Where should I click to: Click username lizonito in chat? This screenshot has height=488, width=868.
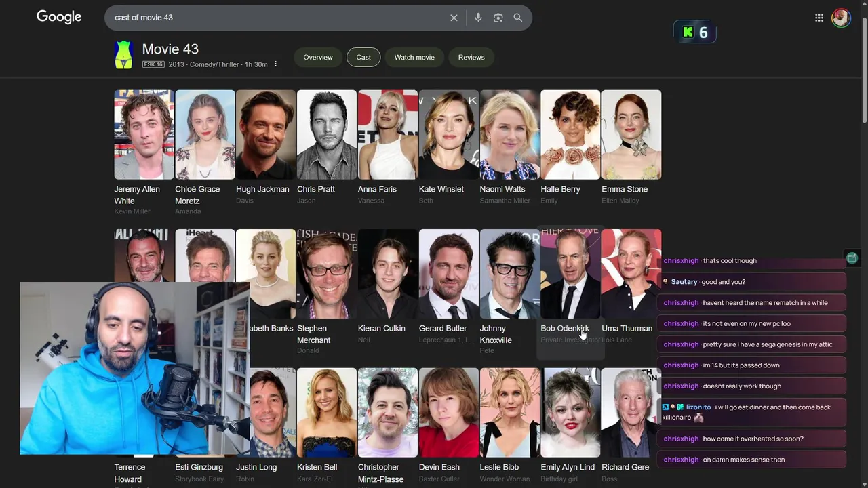[698, 407]
